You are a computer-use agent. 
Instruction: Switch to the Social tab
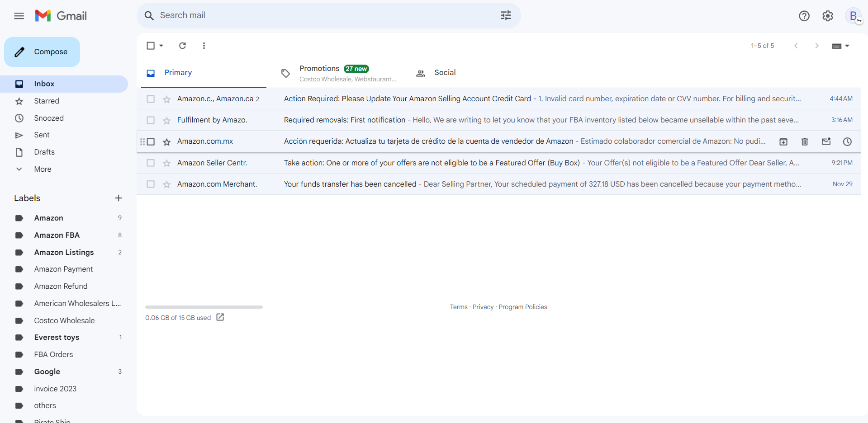pos(474,73)
